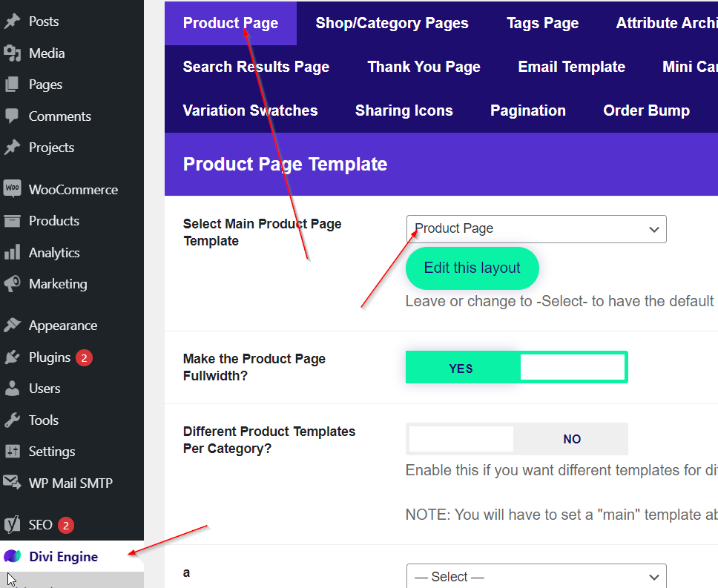Screen dimensions: 718x588
Task: Open Plugins using its plug icon
Action: (12, 357)
